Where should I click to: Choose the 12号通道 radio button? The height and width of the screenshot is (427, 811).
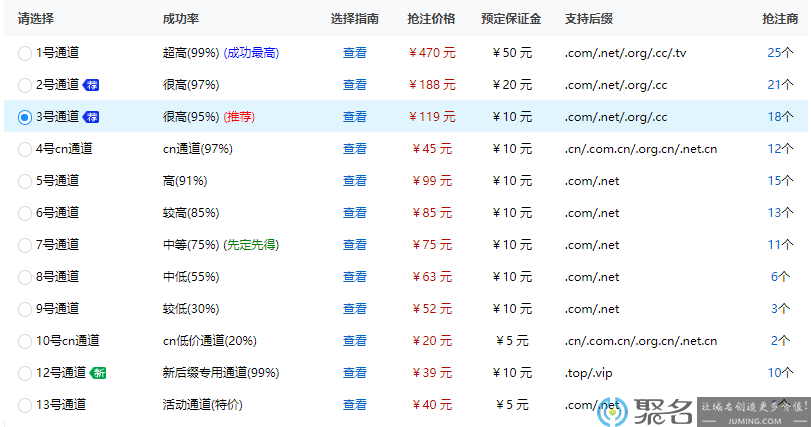point(25,373)
